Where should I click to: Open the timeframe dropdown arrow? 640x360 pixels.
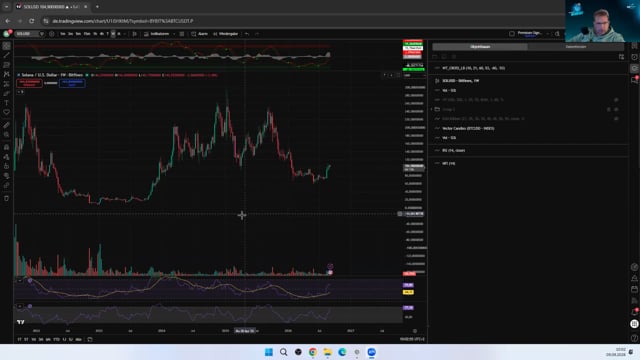(x=124, y=34)
